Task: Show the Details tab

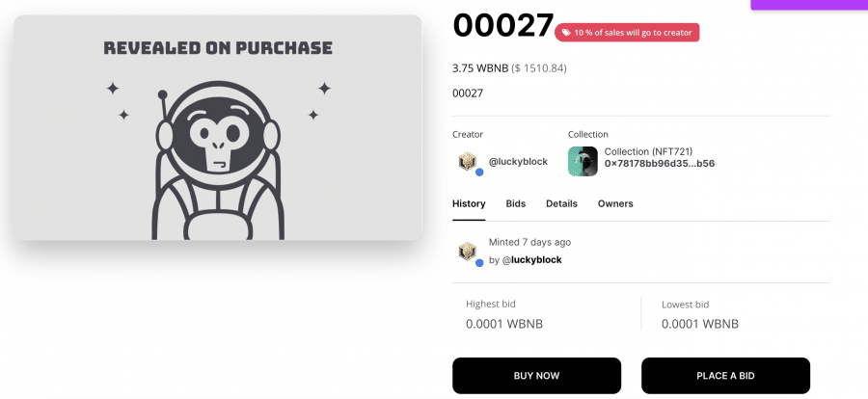Action: (x=561, y=203)
